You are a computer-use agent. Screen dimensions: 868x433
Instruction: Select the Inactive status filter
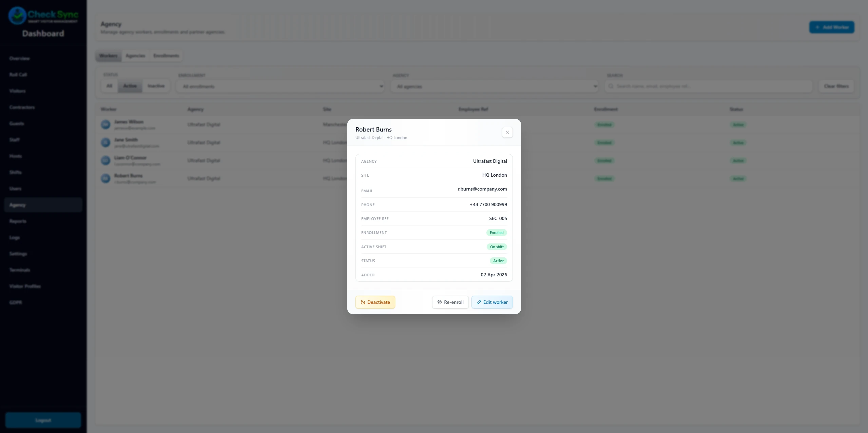[156, 86]
